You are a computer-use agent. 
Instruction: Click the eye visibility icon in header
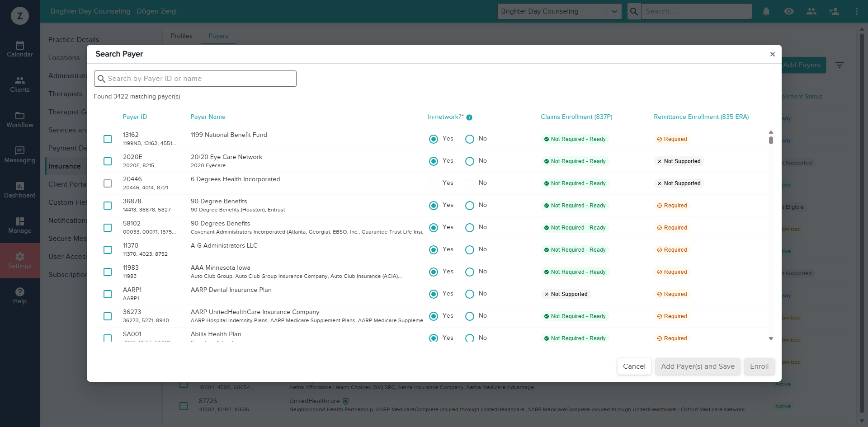point(789,11)
